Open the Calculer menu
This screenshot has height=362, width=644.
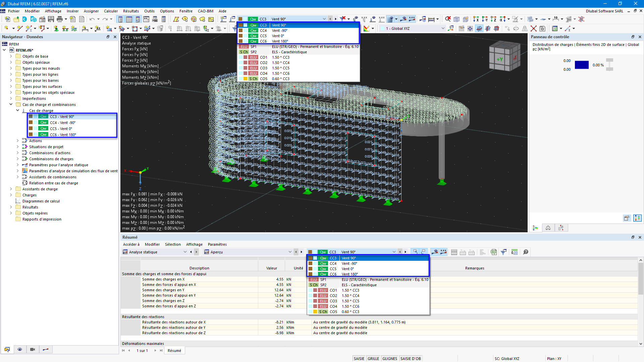(111, 11)
